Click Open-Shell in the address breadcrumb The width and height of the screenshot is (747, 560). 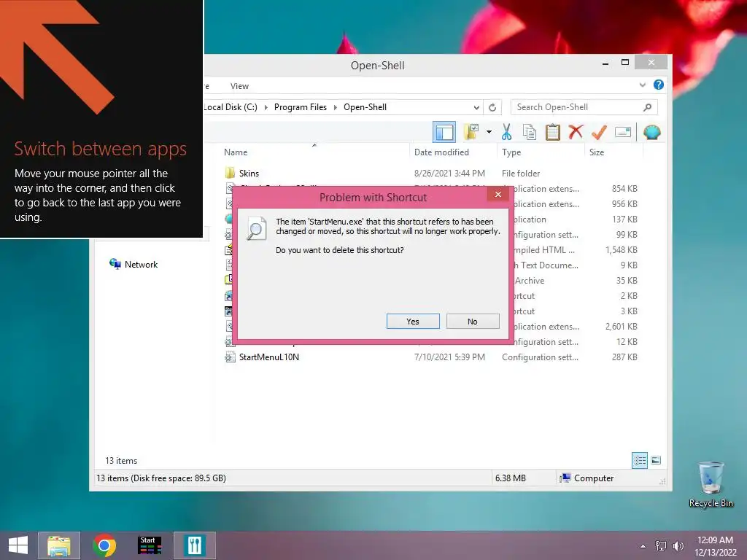point(365,107)
